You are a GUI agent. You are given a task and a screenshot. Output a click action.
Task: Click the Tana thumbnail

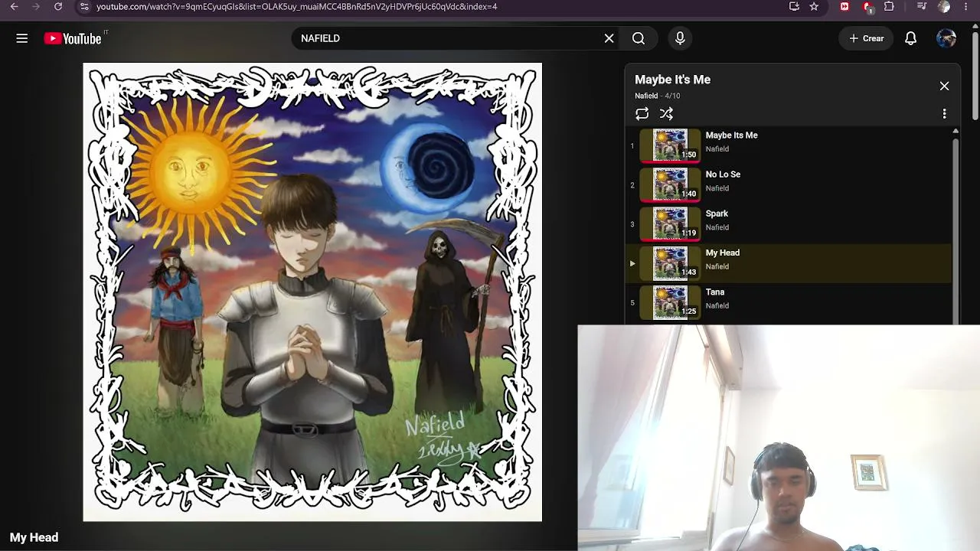point(670,302)
